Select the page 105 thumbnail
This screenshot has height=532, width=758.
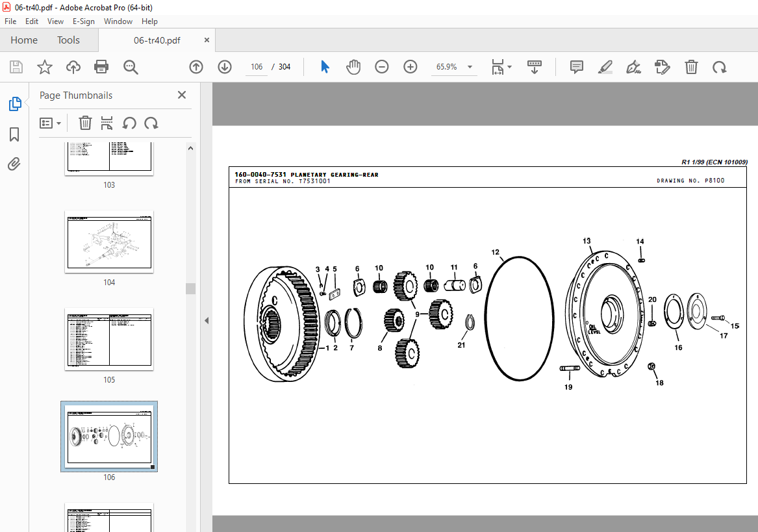point(109,339)
